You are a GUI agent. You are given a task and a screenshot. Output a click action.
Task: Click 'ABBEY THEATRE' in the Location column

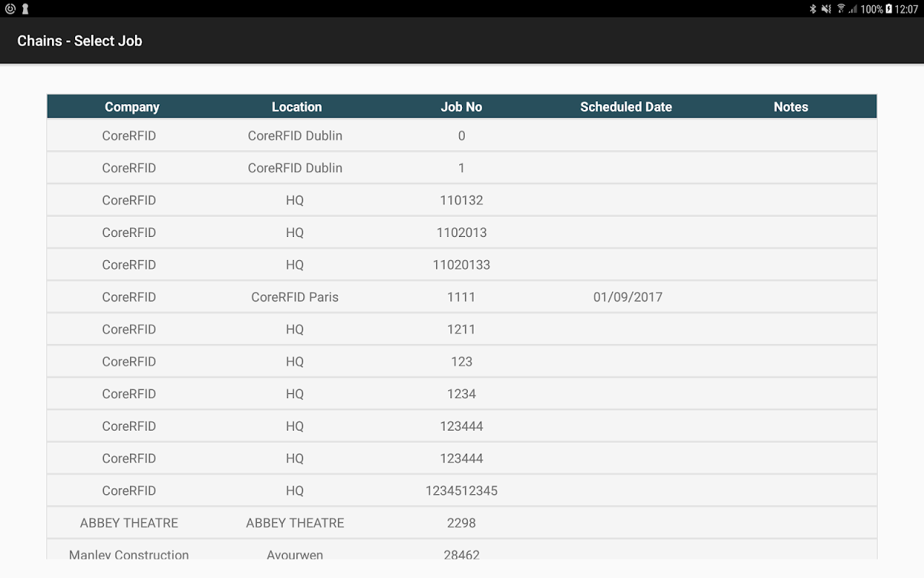coord(295,523)
